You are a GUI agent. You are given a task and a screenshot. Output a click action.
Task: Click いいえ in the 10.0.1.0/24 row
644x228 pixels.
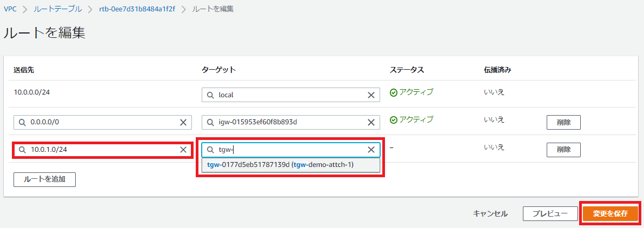[x=494, y=147]
